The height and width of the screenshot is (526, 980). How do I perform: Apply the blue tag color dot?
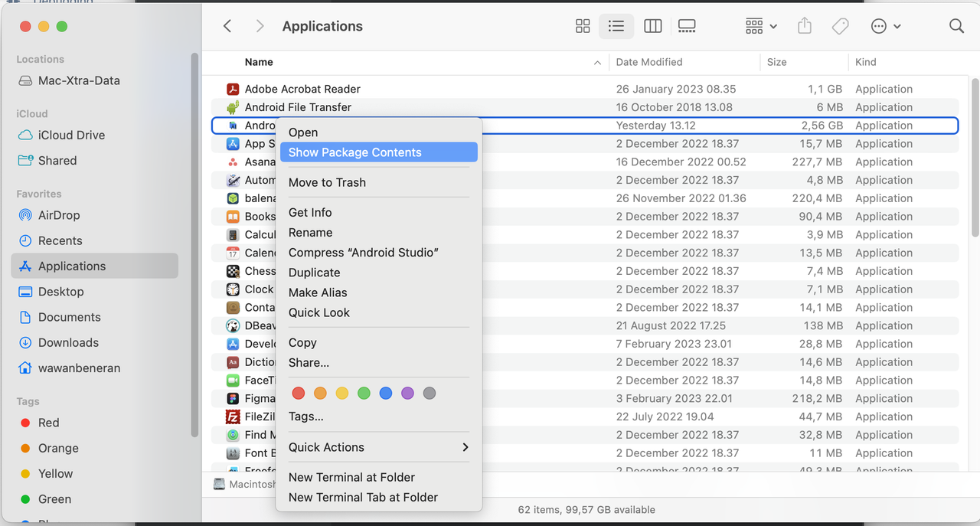pyautogui.click(x=386, y=393)
